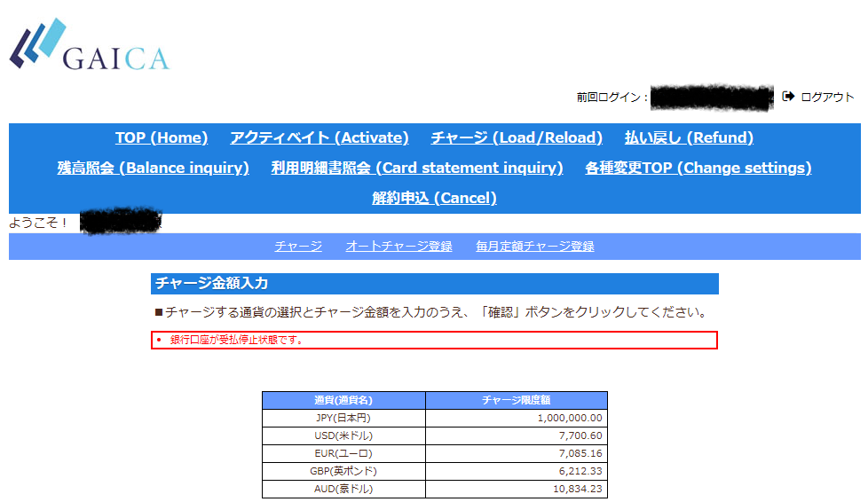Click the GBP(英ポンド) cell
The image size is (868, 502).
343,471
